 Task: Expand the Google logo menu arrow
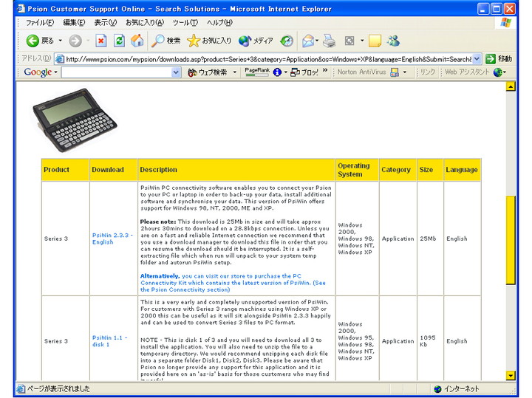click(x=55, y=72)
